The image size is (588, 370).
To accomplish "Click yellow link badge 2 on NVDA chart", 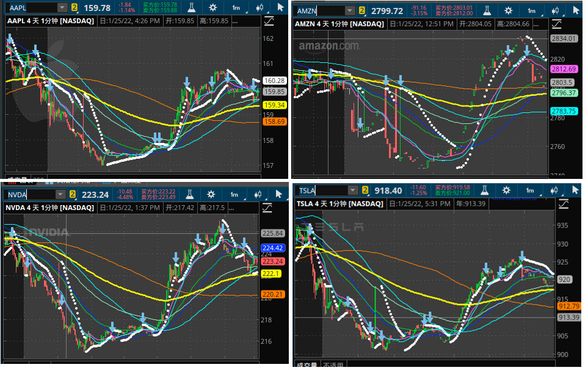I will point(73,194).
